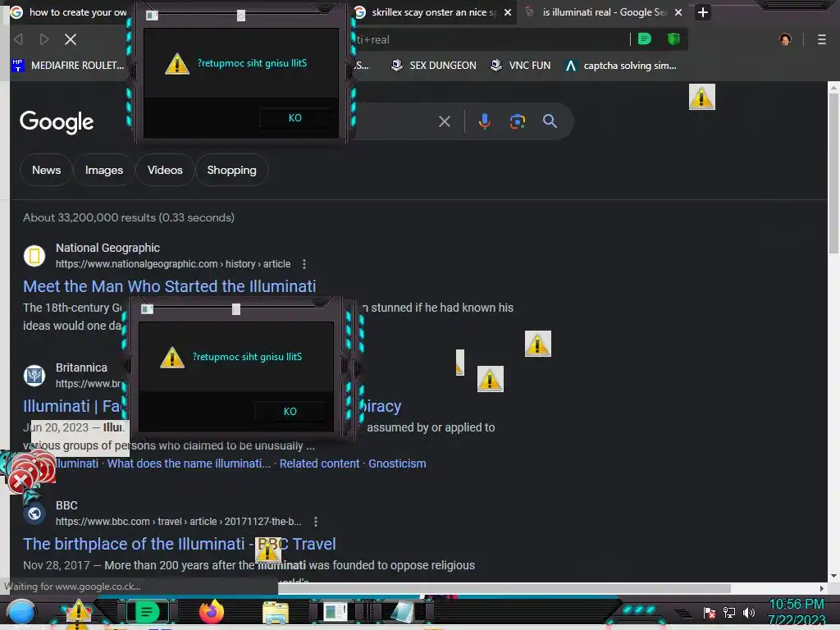The height and width of the screenshot is (630, 840).
Task: Click the Action Center flag in the system tray
Action: [710, 612]
